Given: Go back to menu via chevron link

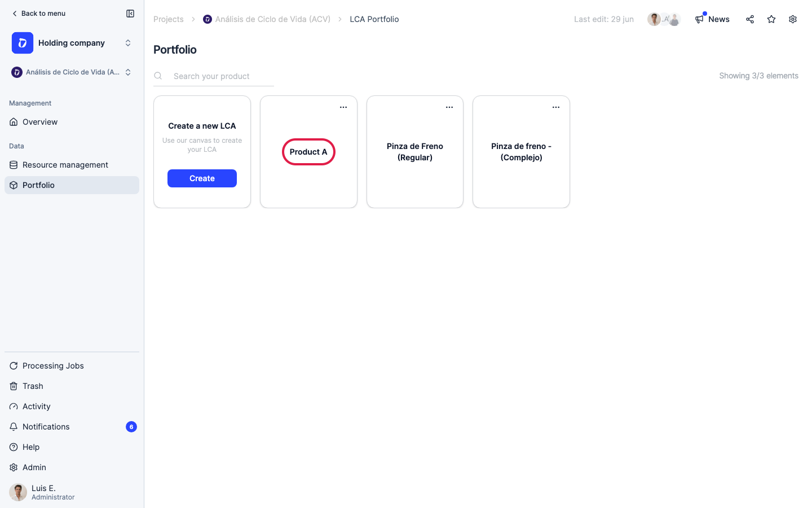Looking at the screenshot, I should (x=38, y=14).
